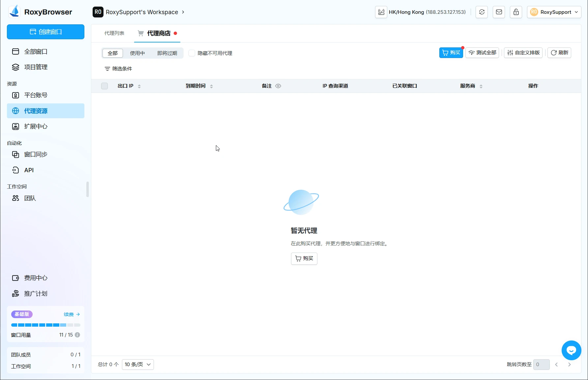
Task: Click the network location icon beside HK/Hong Kong
Action: click(381, 12)
